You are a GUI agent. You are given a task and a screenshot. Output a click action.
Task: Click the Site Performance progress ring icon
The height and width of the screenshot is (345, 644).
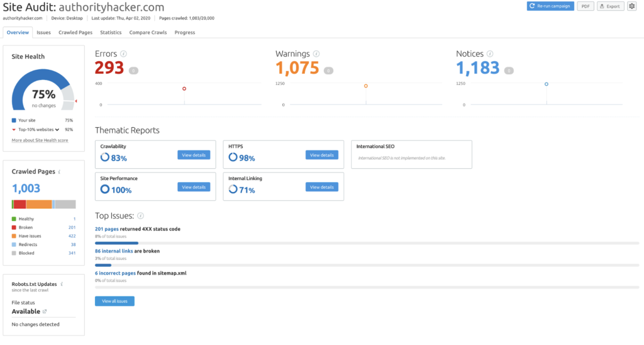point(105,189)
